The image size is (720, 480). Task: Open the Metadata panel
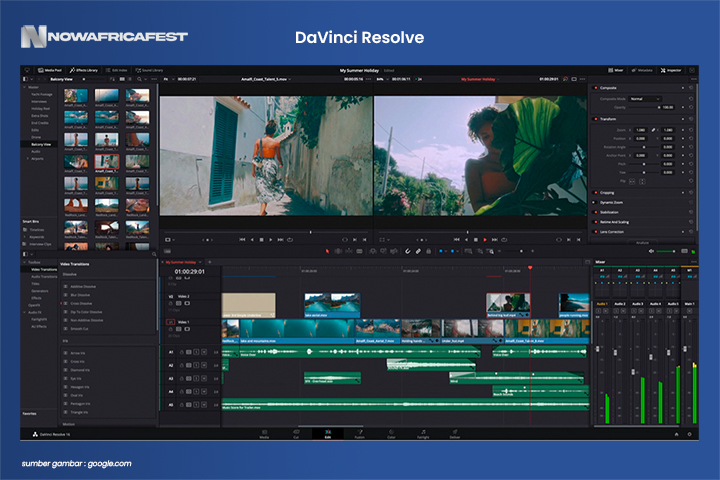642,70
